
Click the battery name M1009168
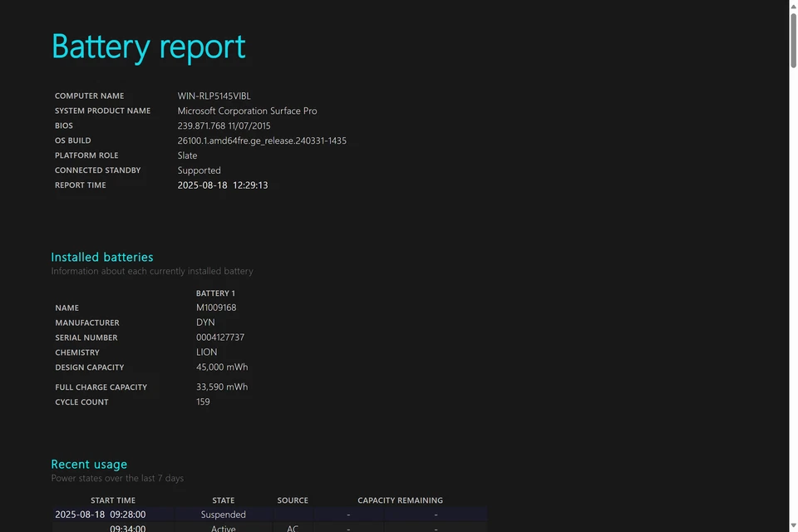[x=216, y=308]
